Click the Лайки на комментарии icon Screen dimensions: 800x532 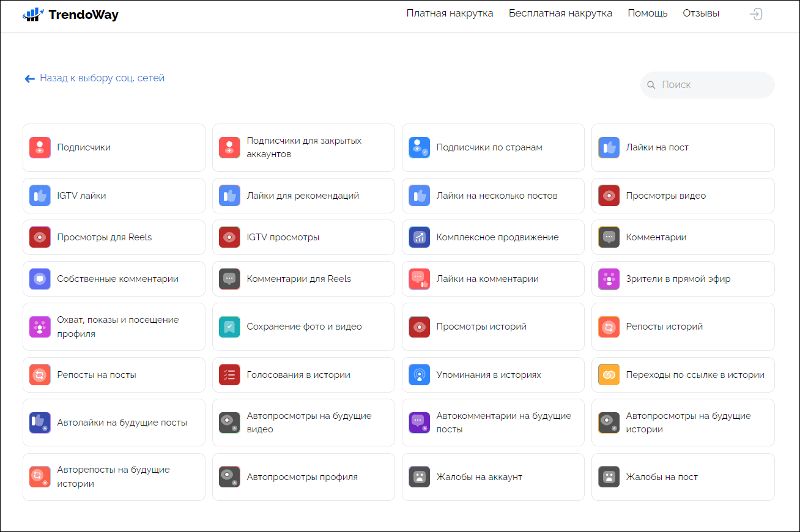pyautogui.click(x=419, y=279)
